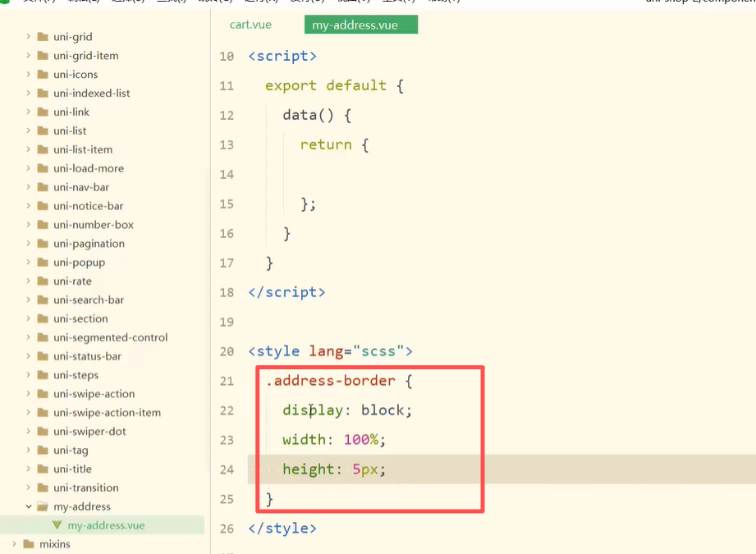This screenshot has width=756, height=554.
Task: Click the uni-number-box folder icon
Action: tap(43, 225)
